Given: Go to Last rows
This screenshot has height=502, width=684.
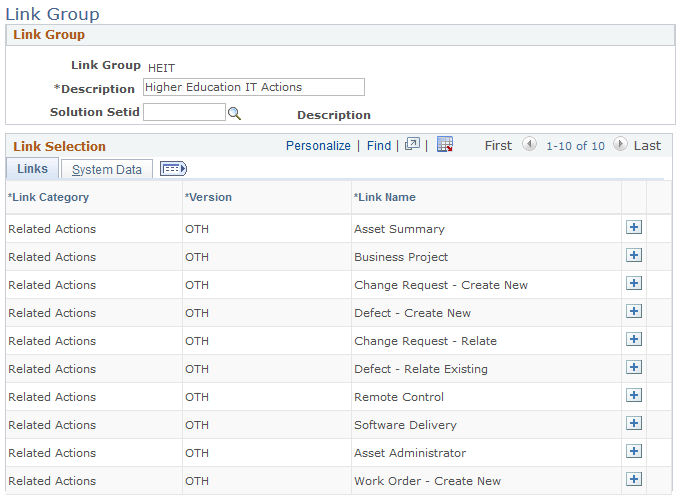Looking at the screenshot, I should click(x=647, y=145).
